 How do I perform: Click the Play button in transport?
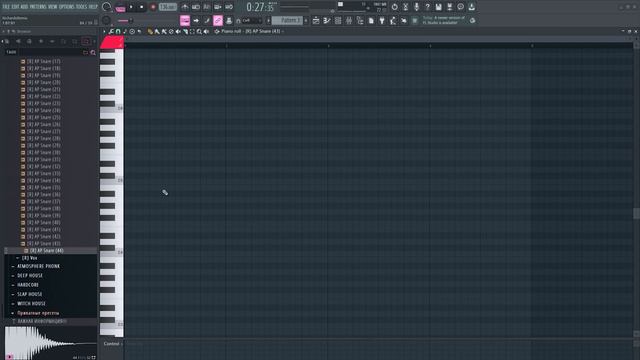point(131,7)
